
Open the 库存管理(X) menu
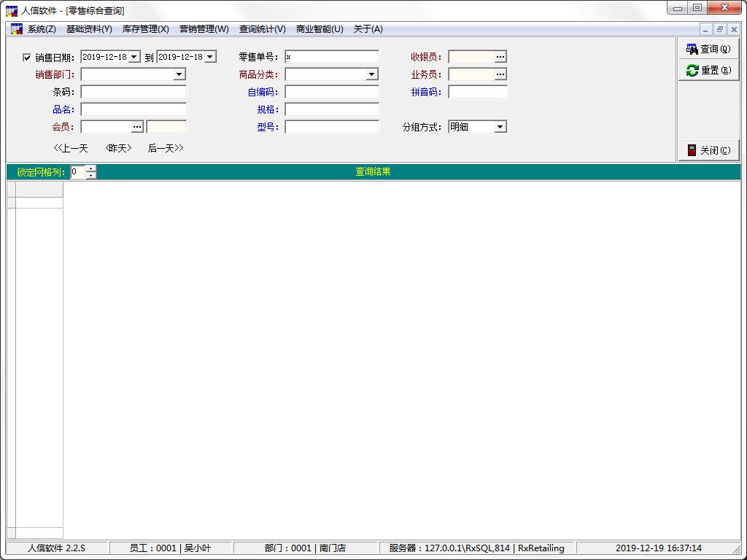145,29
